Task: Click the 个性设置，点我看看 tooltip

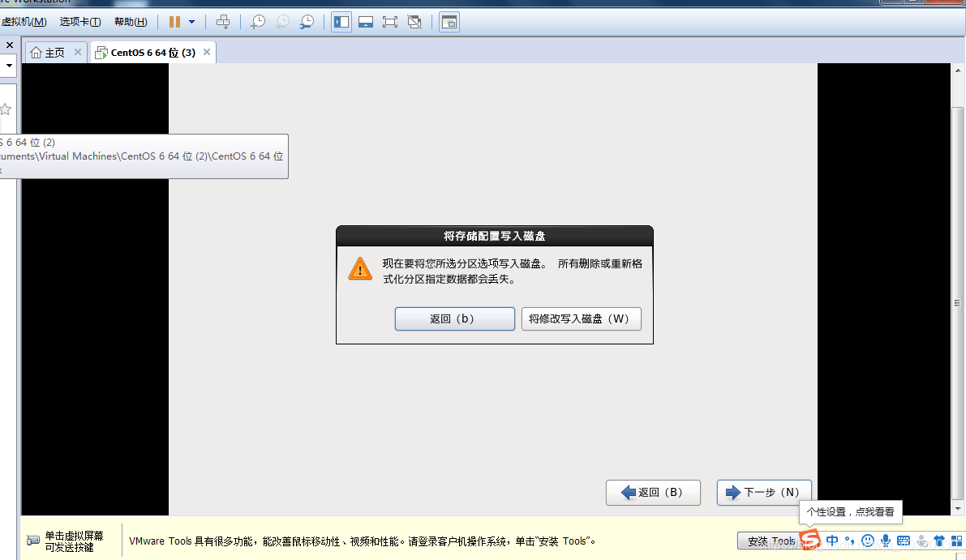Action: pos(850,511)
